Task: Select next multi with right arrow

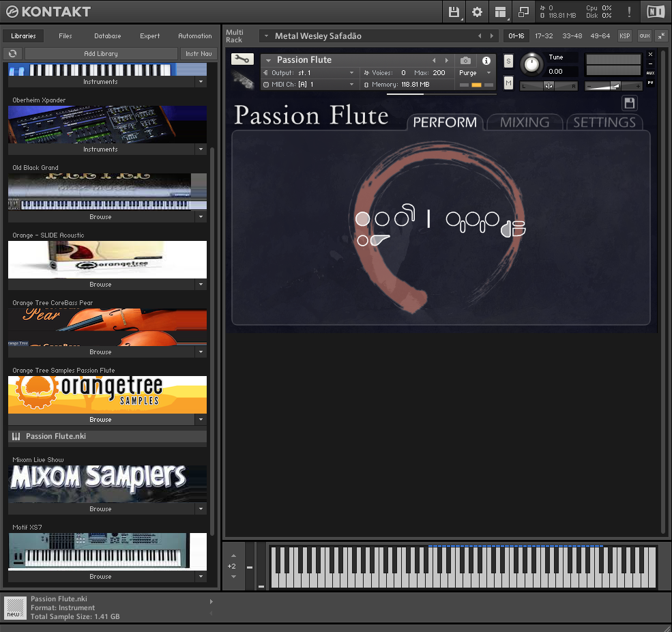Action: [492, 36]
